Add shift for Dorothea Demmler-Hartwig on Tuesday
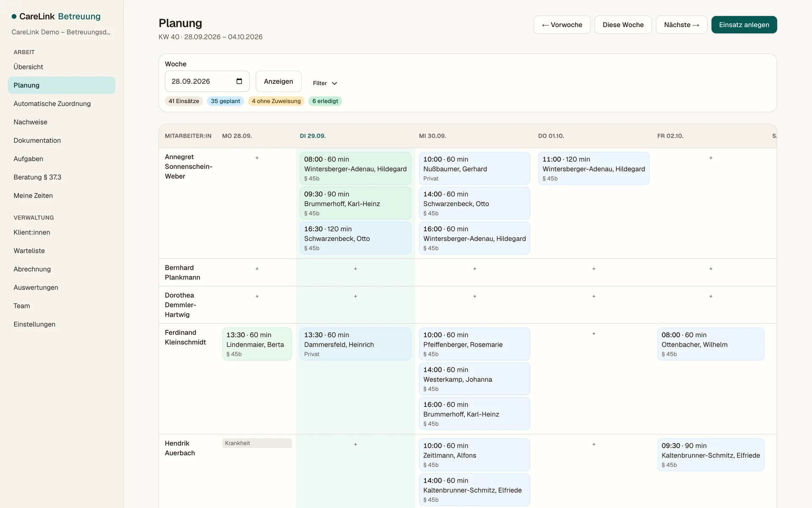Image resolution: width=812 pixels, height=508 pixels. coord(356,296)
